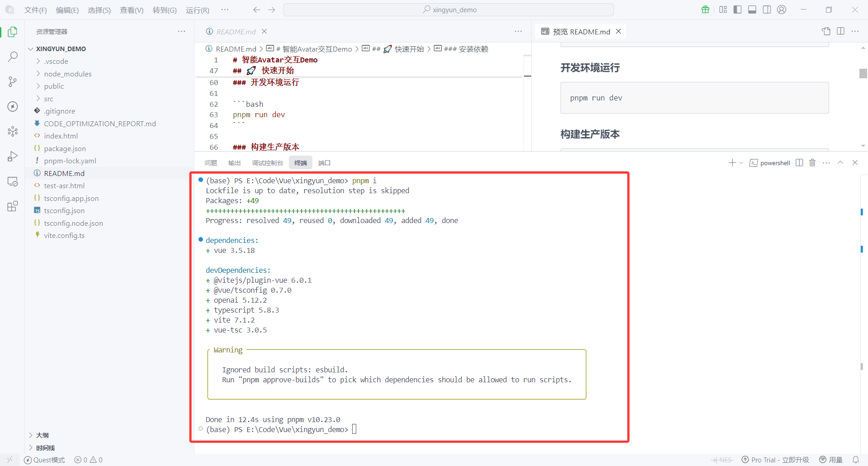Open the 运行(R) menu
Screen dimensions: 868x466
click(198, 10)
